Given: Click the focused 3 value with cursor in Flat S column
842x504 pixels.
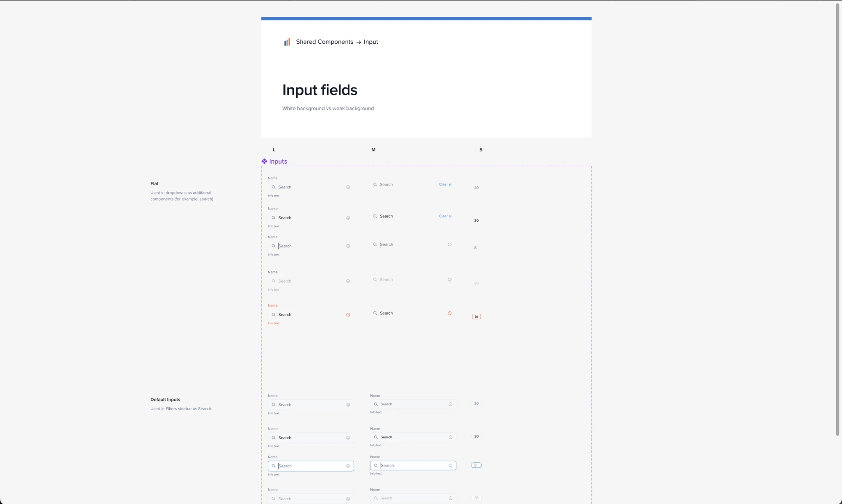Looking at the screenshot, I should pyautogui.click(x=475, y=248).
